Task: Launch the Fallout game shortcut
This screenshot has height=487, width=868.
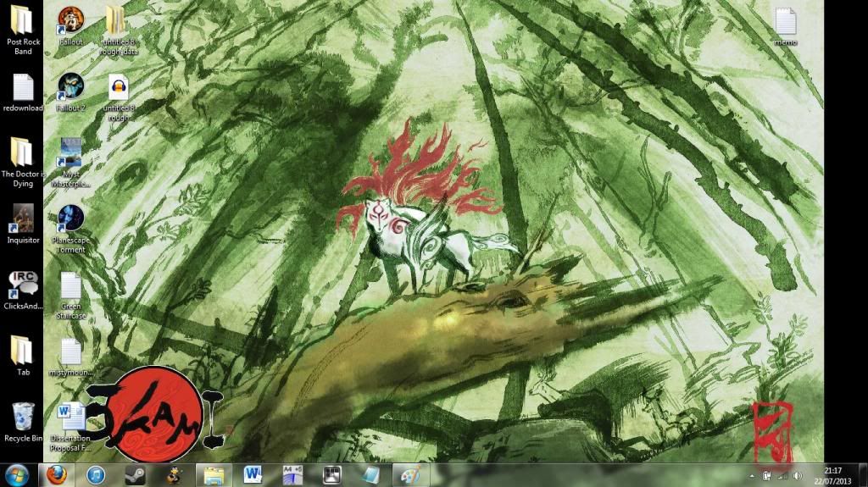Action: pyautogui.click(x=71, y=26)
